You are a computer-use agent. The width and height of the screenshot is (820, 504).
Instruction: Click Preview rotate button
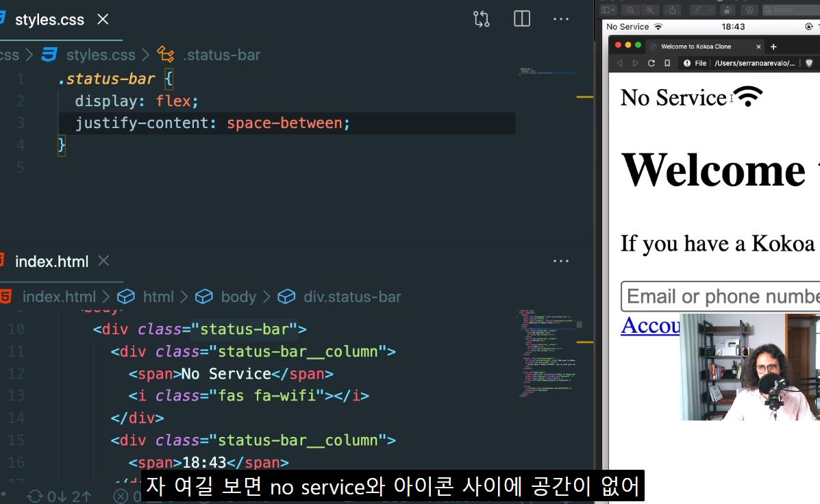pos(727,10)
